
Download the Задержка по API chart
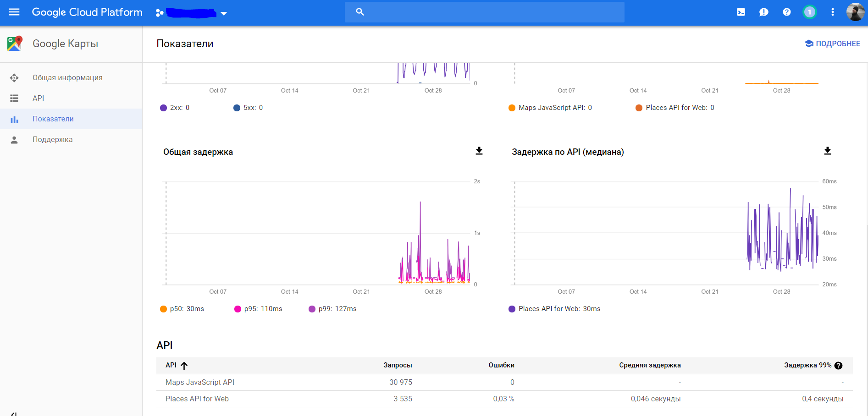[828, 151]
